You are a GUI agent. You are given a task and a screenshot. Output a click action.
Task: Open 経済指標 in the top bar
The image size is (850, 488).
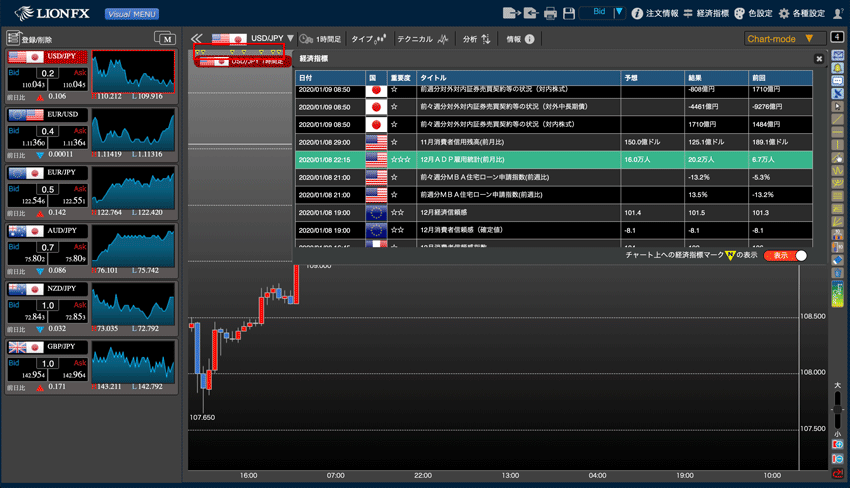[706, 14]
